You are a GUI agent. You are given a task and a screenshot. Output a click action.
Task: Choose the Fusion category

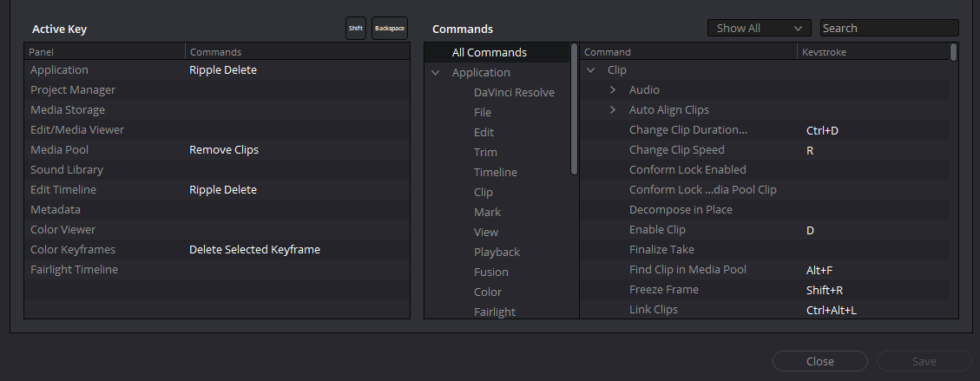point(491,273)
